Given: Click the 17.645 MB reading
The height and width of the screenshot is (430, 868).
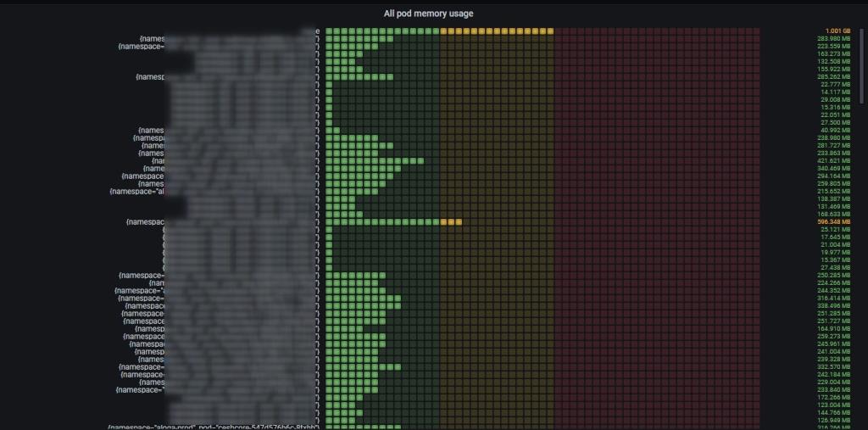Looking at the screenshot, I should coord(835,237).
